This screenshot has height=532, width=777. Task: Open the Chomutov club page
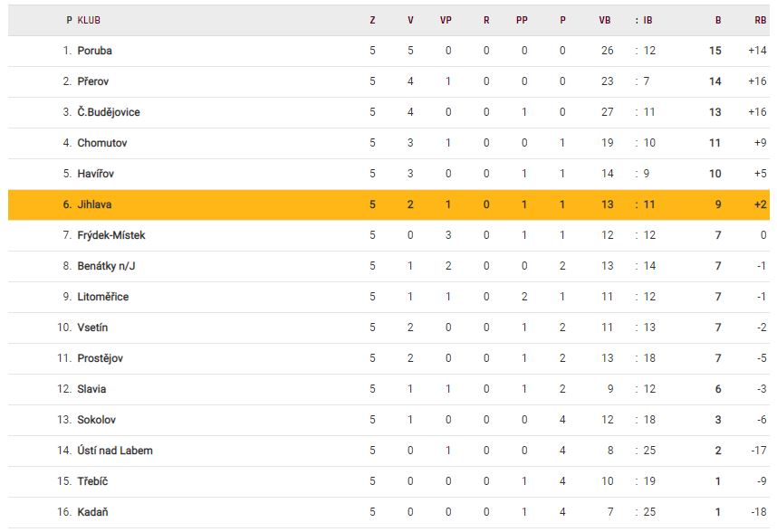tap(101, 143)
